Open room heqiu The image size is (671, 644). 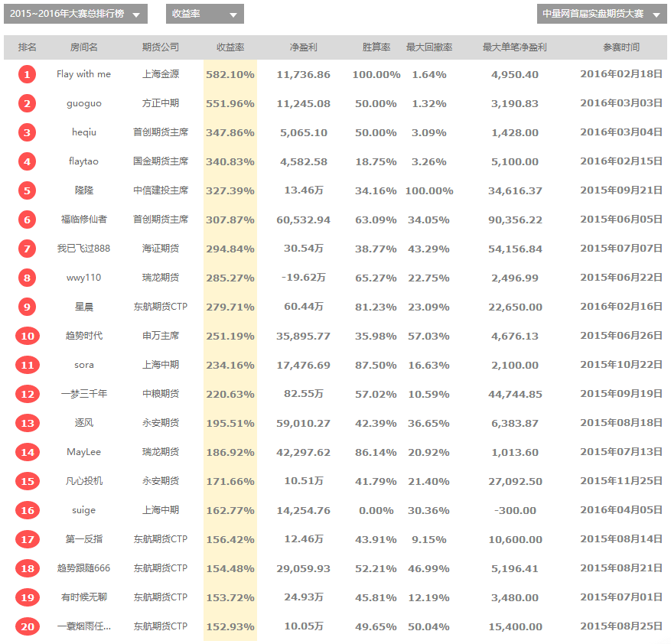pyautogui.click(x=84, y=132)
